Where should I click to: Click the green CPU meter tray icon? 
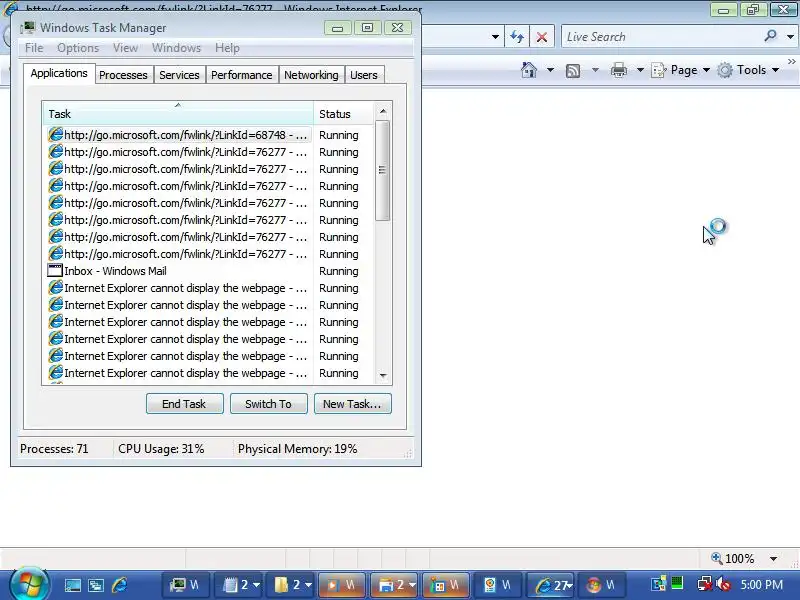pos(677,583)
